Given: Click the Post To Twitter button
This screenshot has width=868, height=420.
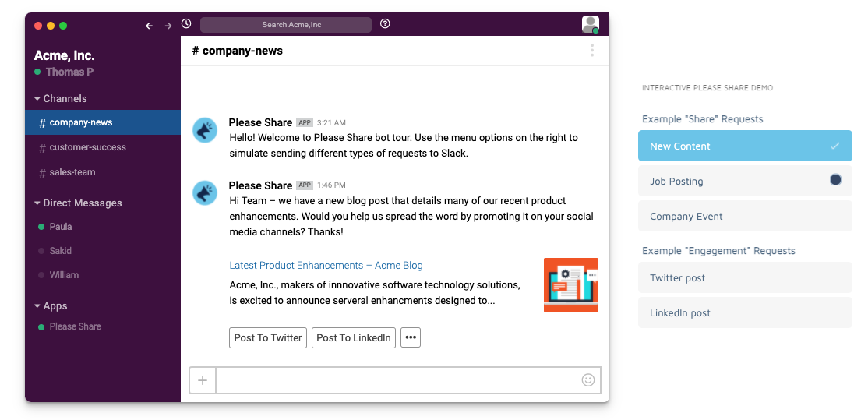Looking at the screenshot, I should pos(268,337).
